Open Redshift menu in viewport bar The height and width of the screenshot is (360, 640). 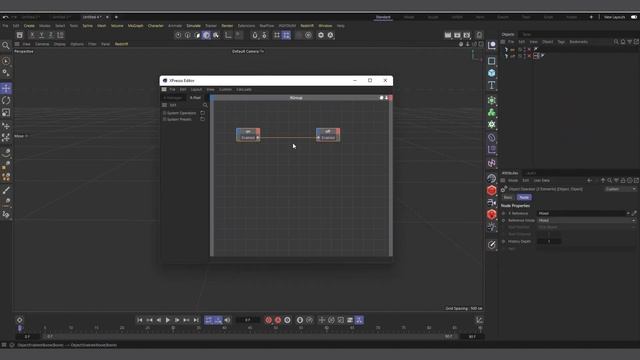pyautogui.click(x=121, y=44)
